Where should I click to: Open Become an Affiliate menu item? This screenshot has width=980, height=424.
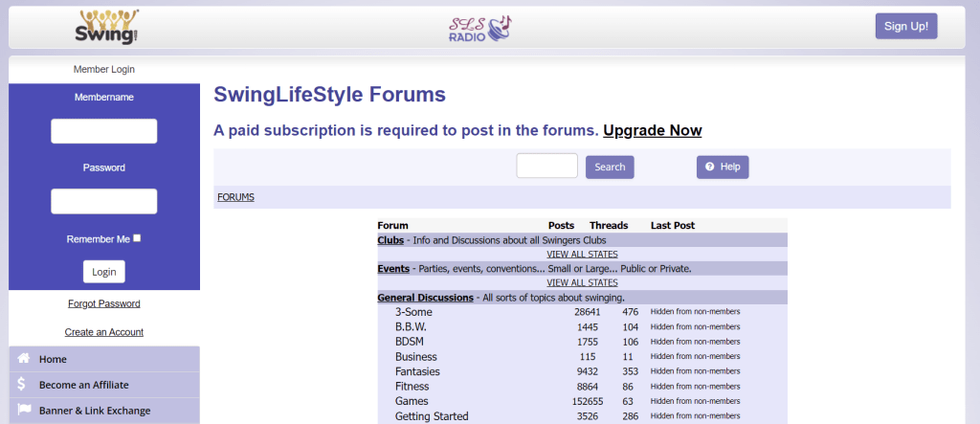pos(103,385)
